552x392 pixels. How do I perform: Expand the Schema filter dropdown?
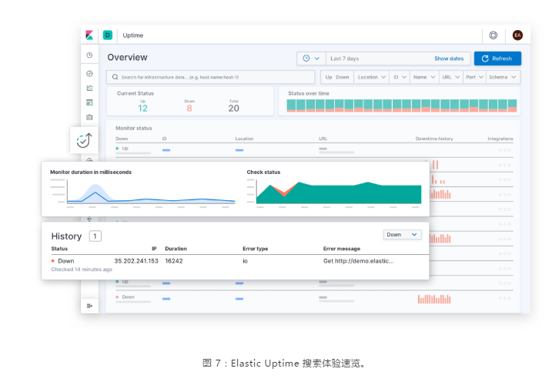point(503,77)
